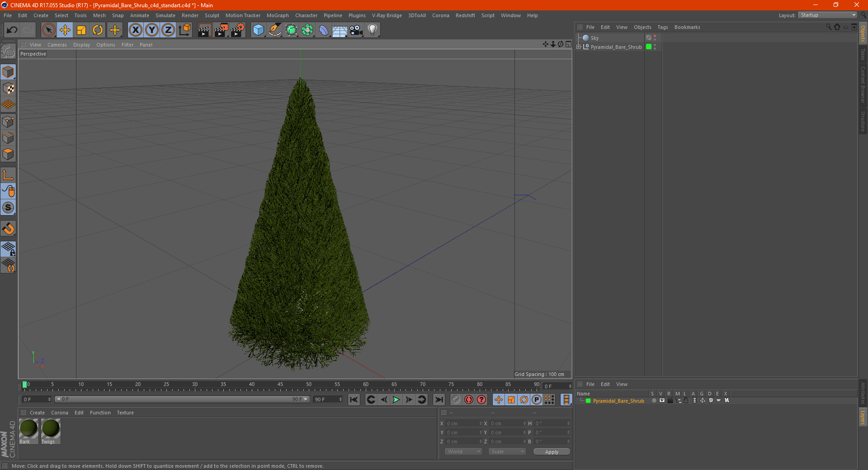Select the Bark material thumbnail
This screenshot has width=868, height=470.
(28, 431)
